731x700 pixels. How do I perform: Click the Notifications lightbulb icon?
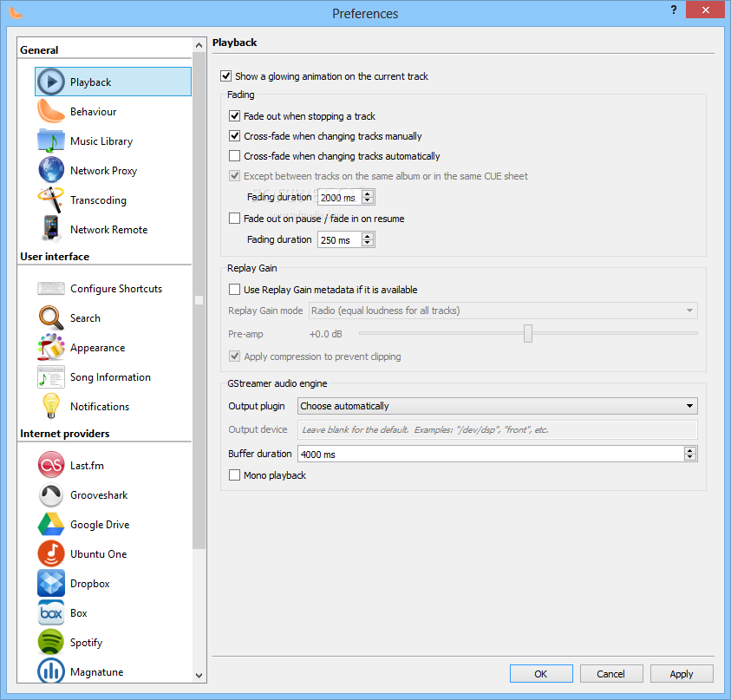coord(51,406)
